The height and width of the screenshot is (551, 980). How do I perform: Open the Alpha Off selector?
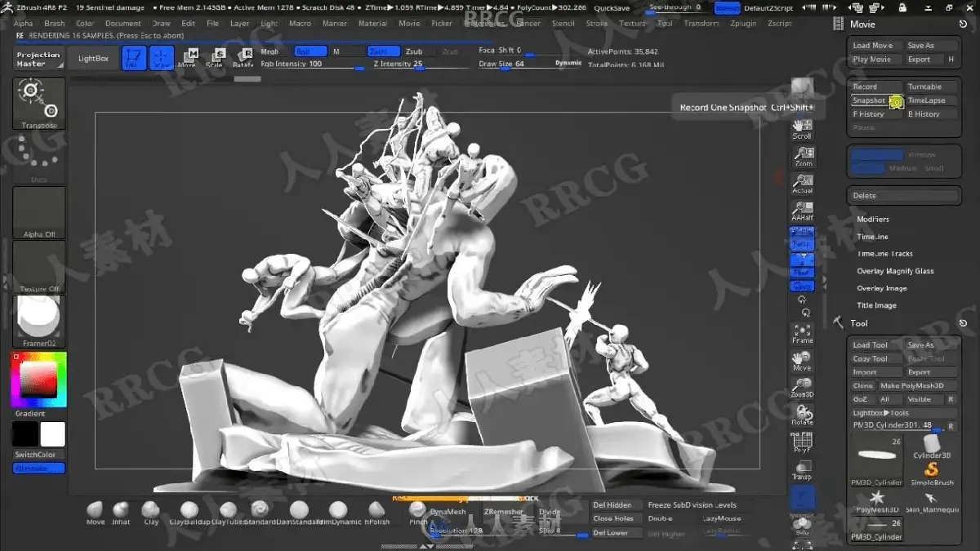coord(39,212)
